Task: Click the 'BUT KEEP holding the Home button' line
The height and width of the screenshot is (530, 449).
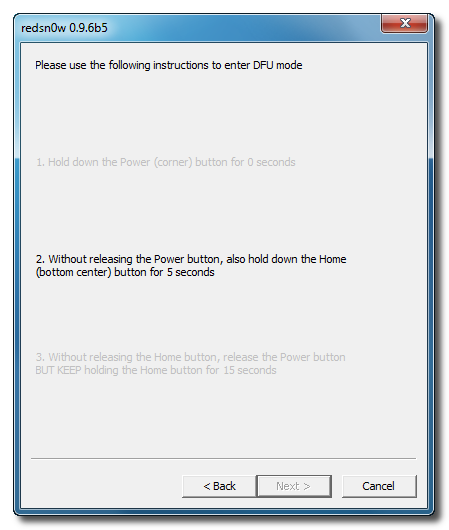Action: click(156, 370)
